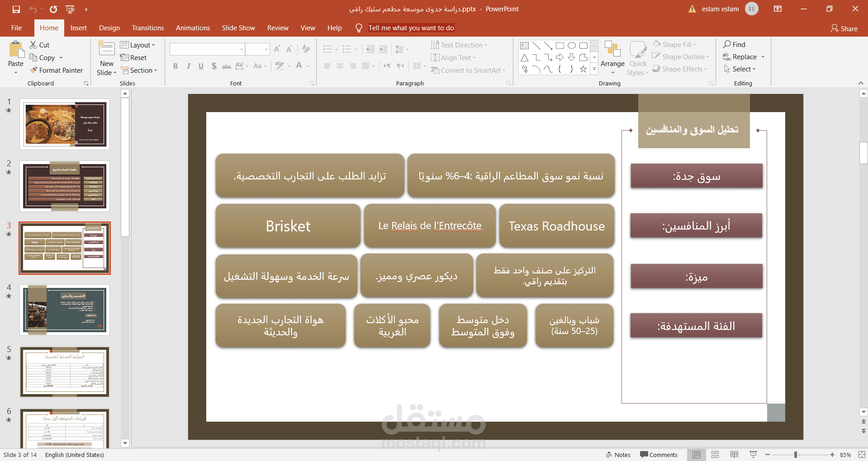Toggle Align Right paragraph alignment
The image size is (868, 461).
(352, 66)
